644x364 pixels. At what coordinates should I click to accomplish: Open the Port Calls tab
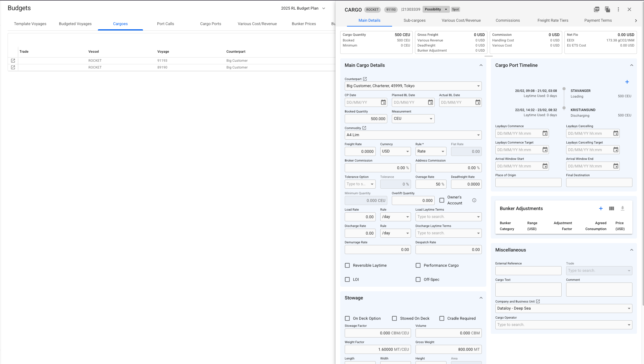pyautogui.click(x=165, y=24)
